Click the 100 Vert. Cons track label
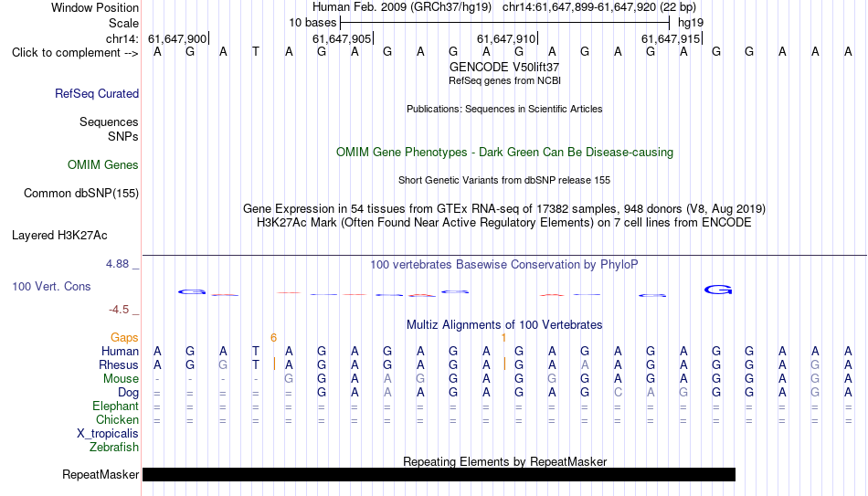The height and width of the screenshot is (496, 868). pyautogui.click(x=51, y=286)
